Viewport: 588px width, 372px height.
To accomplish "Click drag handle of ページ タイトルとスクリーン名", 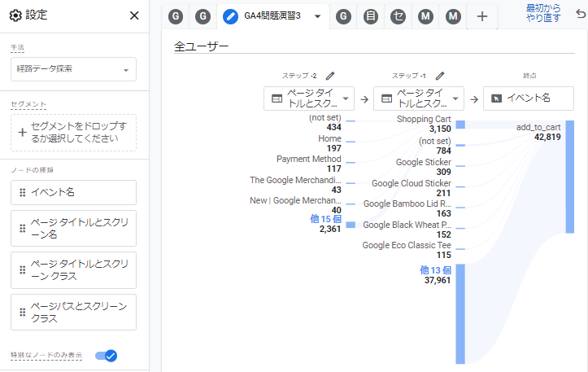I will point(23,228).
